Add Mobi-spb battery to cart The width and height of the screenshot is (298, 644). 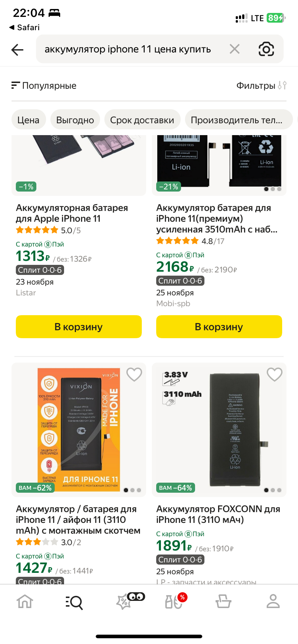click(x=219, y=327)
